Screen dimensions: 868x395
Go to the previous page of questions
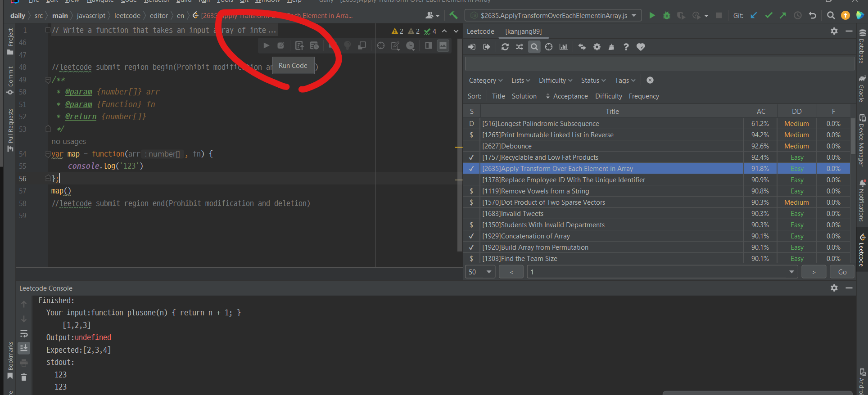click(x=511, y=272)
